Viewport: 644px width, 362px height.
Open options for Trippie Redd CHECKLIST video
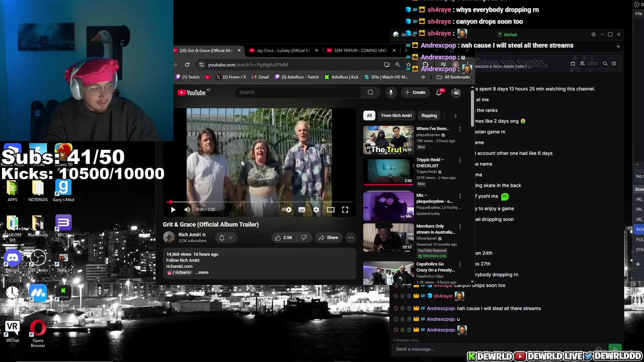point(460,160)
